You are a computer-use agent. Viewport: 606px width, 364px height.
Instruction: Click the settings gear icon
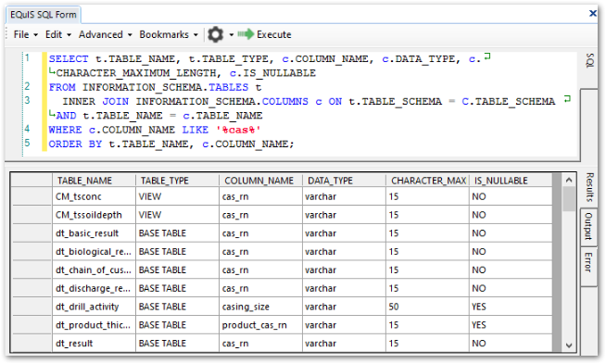tap(215, 35)
